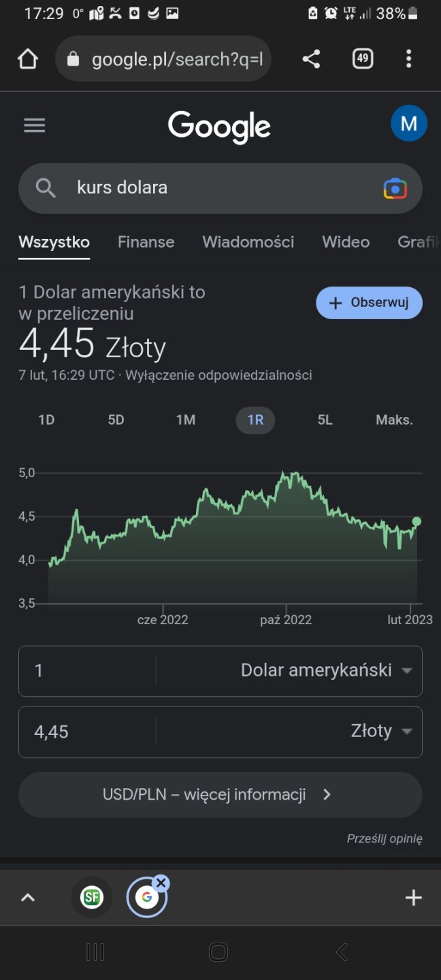Switch the chart to 5D range

click(116, 420)
